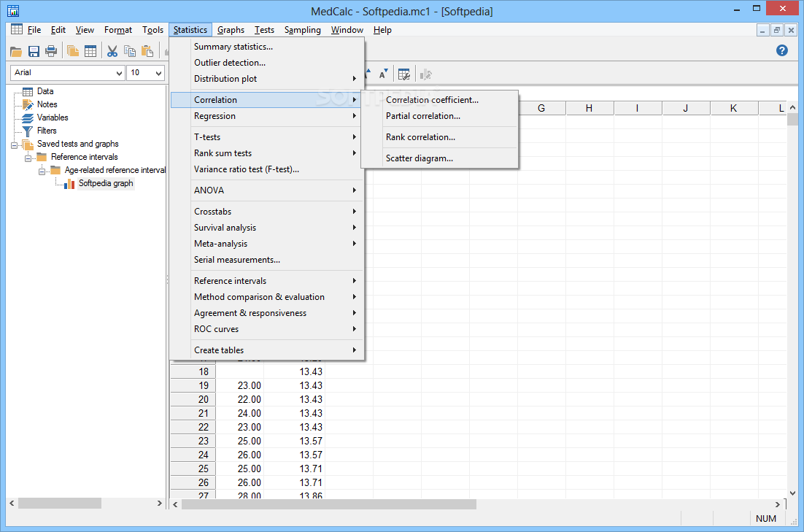Image resolution: width=804 pixels, height=532 pixels.
Task: Expand the Crosstabs submenu
Action: (267, 212)
